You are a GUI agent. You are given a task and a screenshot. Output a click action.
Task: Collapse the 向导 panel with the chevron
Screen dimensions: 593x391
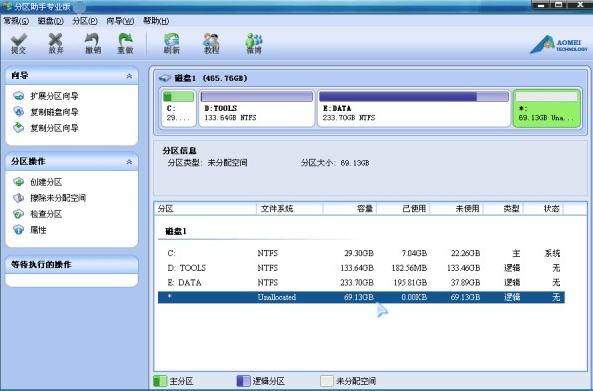coord(129,76)
